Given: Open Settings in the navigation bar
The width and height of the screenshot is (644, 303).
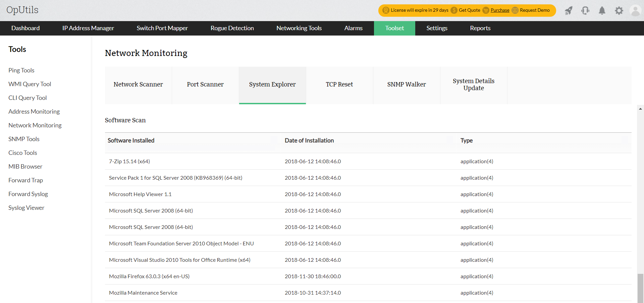Looking at the screenshot, I should point(437,28).
